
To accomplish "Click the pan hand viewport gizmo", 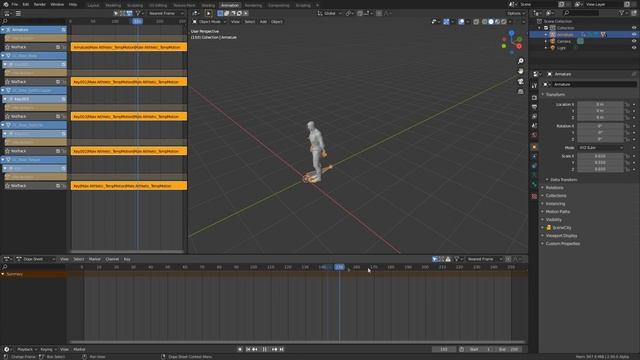I will click(x=521, y=71).
